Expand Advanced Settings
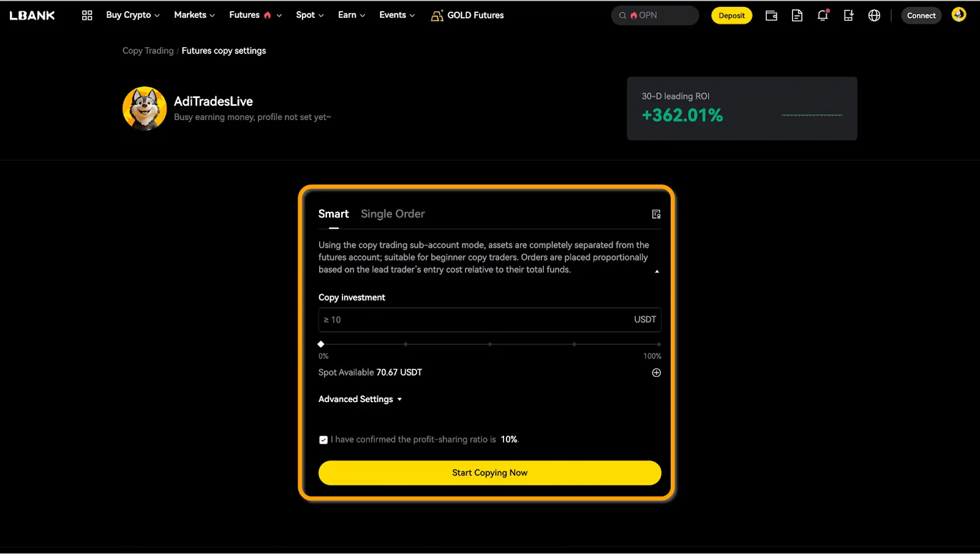 click(360, 399)
